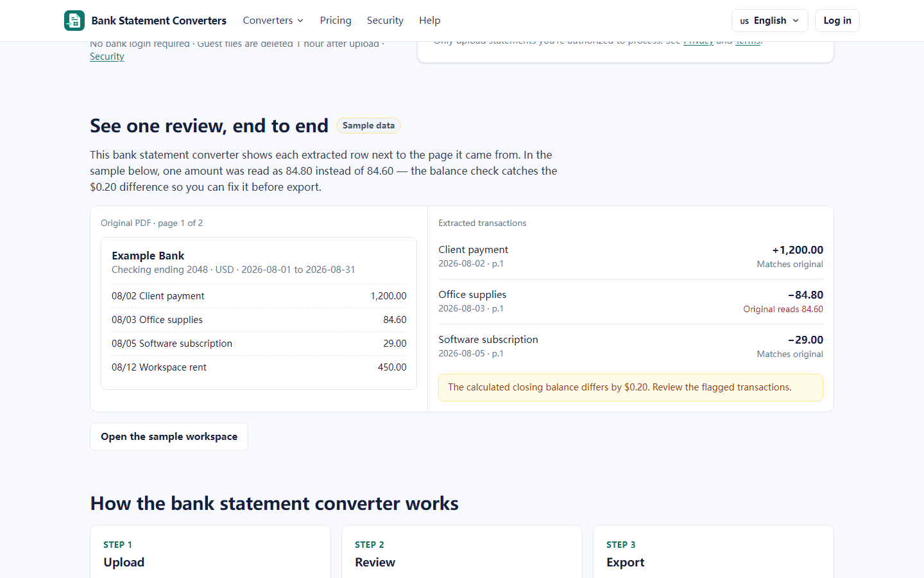This screenshot has height=578, width=924.
Task: Open the Bank Statement Converters home link
Action: coord(146,21)
